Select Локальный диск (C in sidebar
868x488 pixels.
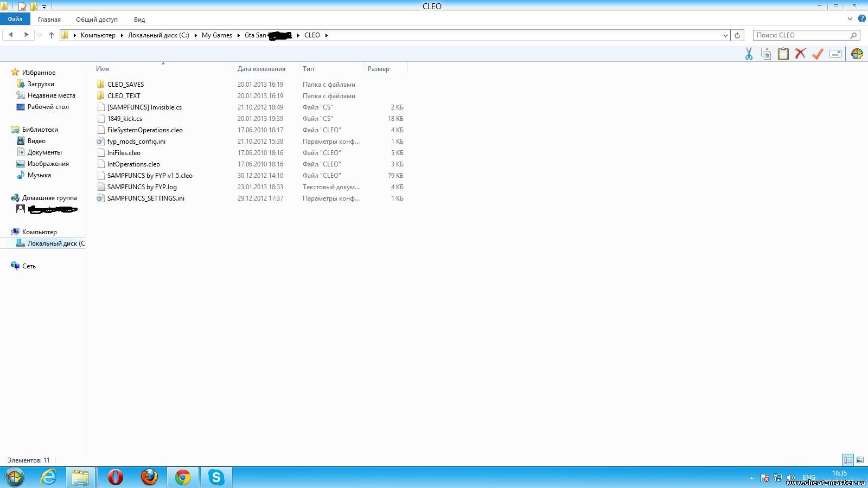(x=56, y=243)
